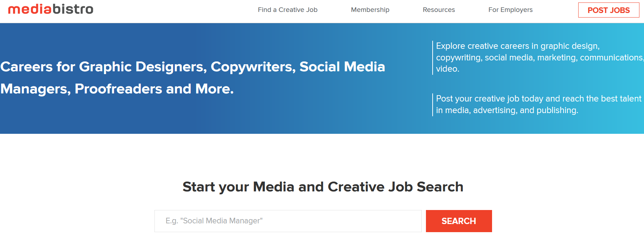Click the mediabistro logo
This screenshot has width=644, height=236.
click(51, 9)
